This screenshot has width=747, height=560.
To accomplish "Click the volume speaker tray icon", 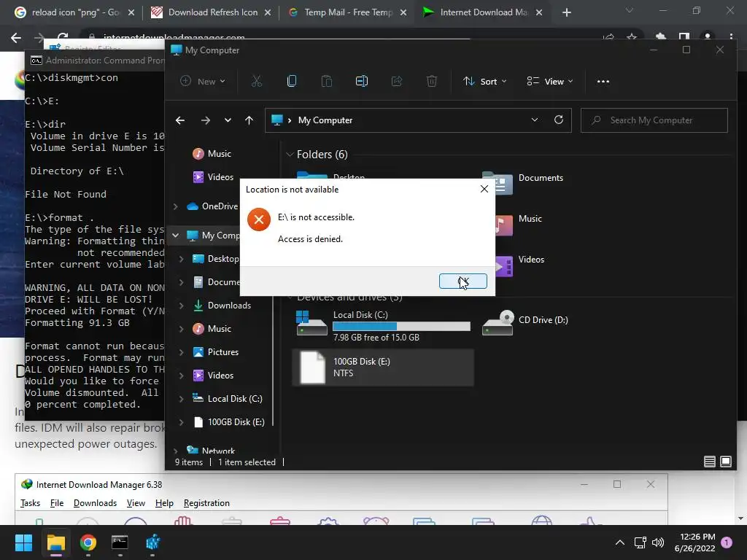I will point(658,542).
